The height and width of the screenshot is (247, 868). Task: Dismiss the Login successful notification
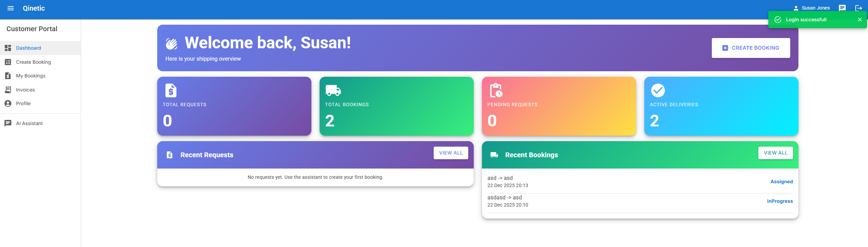860,20
